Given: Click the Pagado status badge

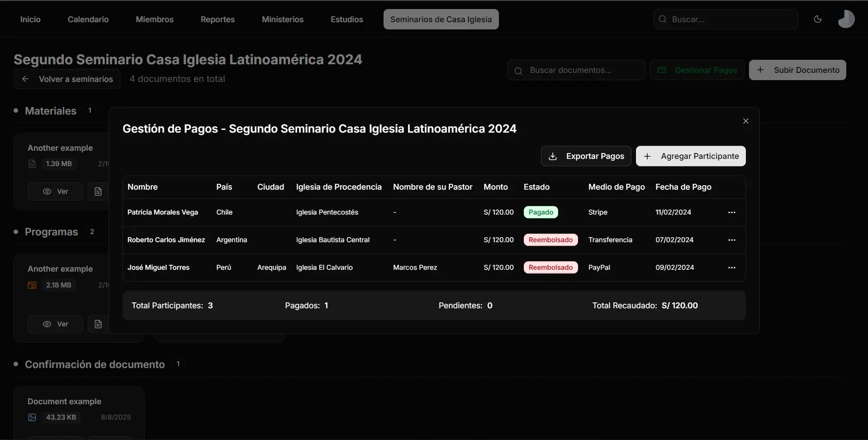Looking at the screenshot, I should [x=541, y=212].
